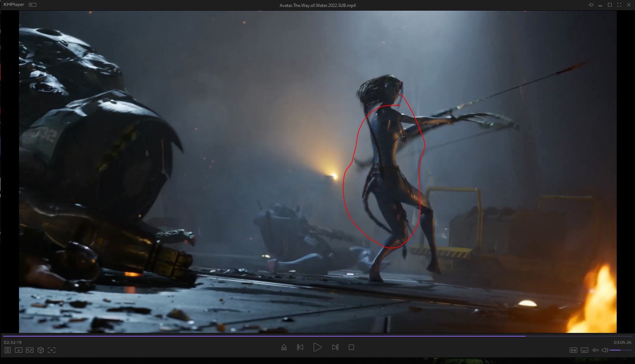Skip to the next track
Screen dimensions: 635x364
335,347
